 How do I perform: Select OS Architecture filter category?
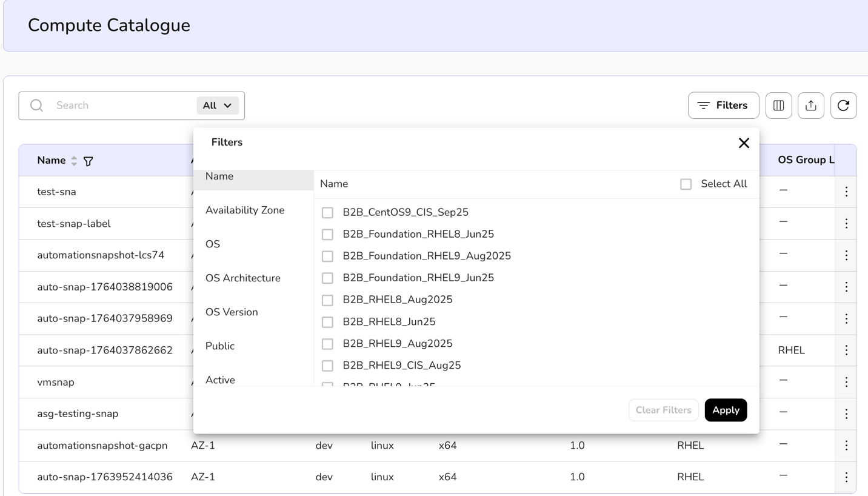[243, 278]
